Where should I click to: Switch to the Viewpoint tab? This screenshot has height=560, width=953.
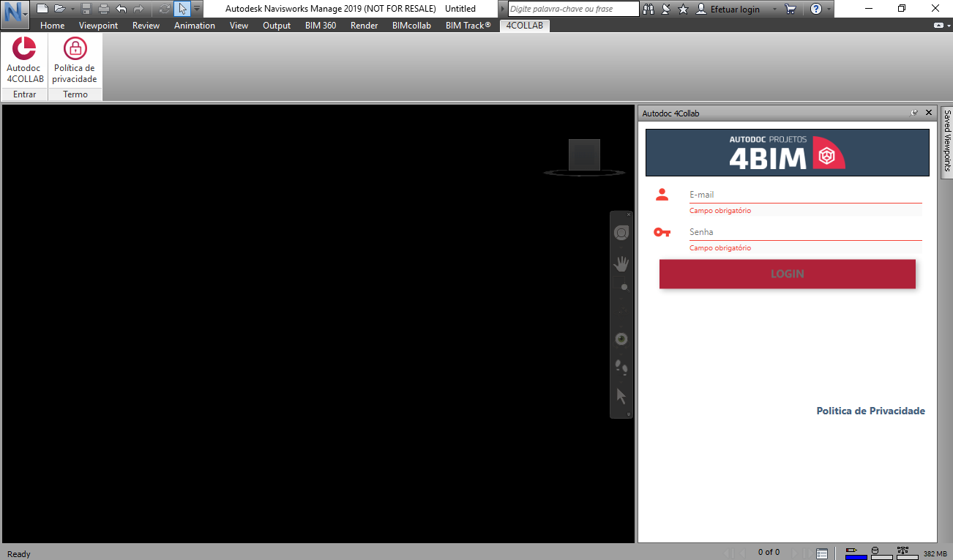[x=99, y=26]
